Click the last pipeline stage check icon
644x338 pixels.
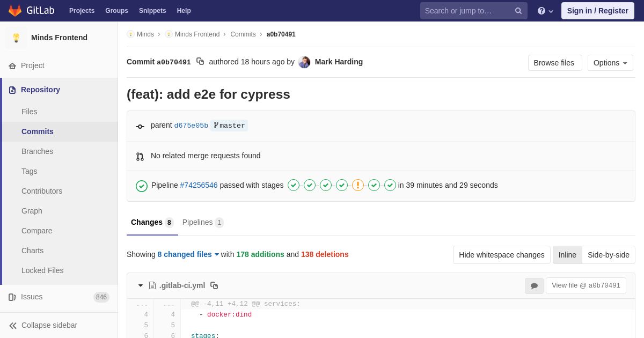click(x=390, y=185)
